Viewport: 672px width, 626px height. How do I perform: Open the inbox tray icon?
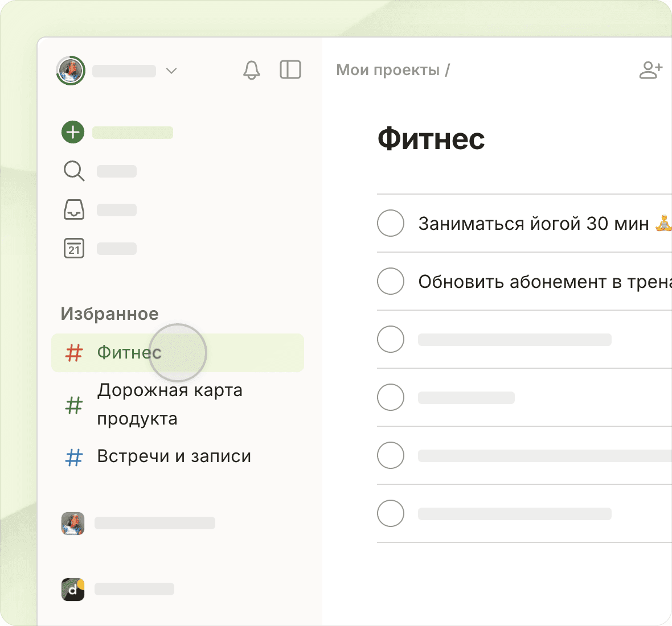click(x=73, y=209)
